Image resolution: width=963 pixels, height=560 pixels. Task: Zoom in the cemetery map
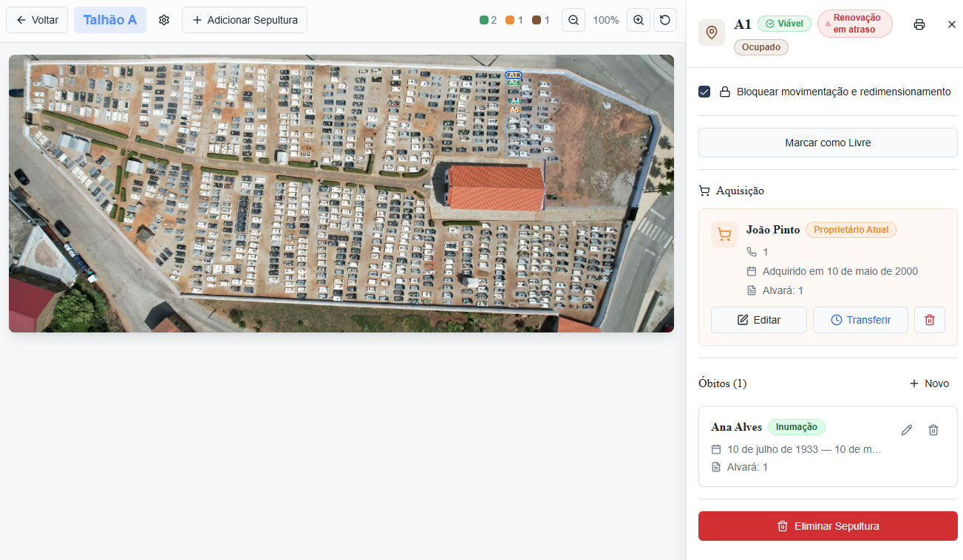[x=639, y=20]
